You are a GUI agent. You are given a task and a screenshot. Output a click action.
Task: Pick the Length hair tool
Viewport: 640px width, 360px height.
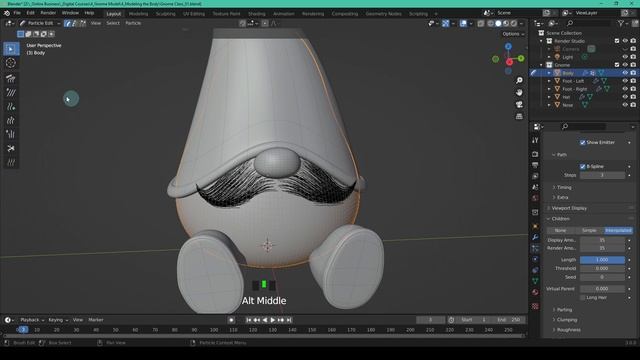pyautogui.click(x=11, y=120)
